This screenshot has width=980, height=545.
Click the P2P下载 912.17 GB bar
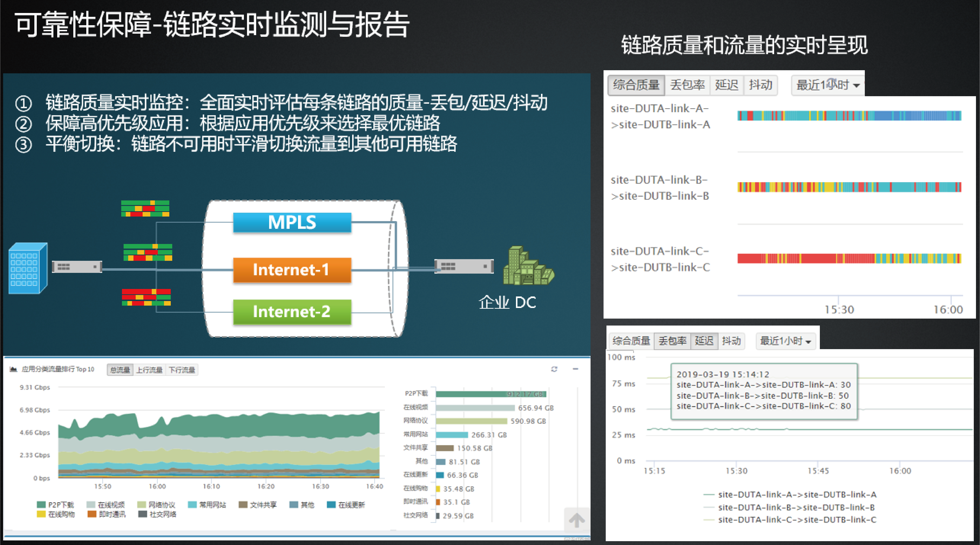point(491,394)
